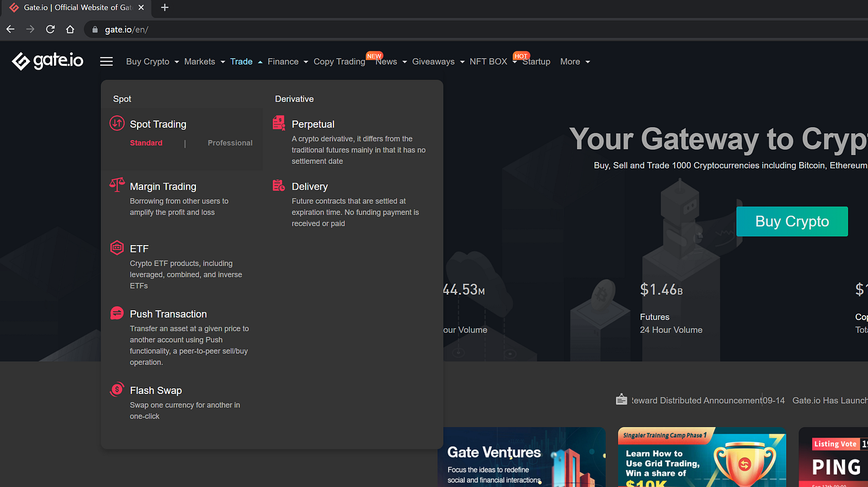Open the More nav menu

570,61
